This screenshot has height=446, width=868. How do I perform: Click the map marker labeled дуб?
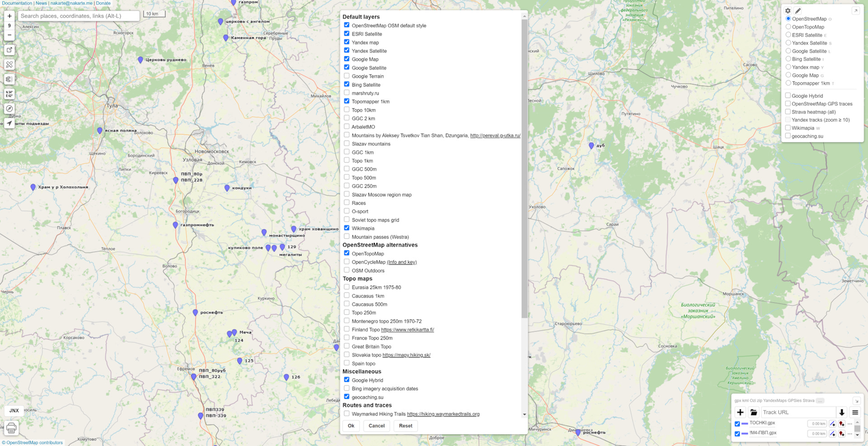591,146
